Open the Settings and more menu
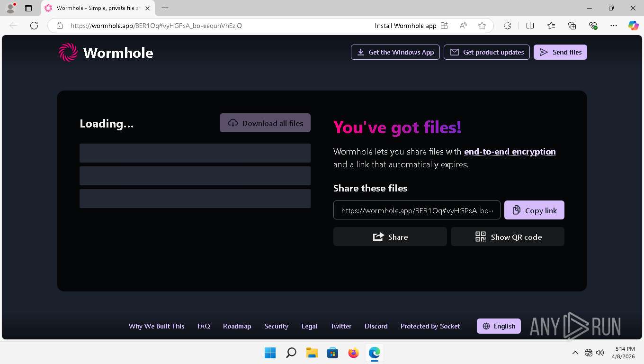The width and height of the screenshot is (644, 364). pos(614,26)
